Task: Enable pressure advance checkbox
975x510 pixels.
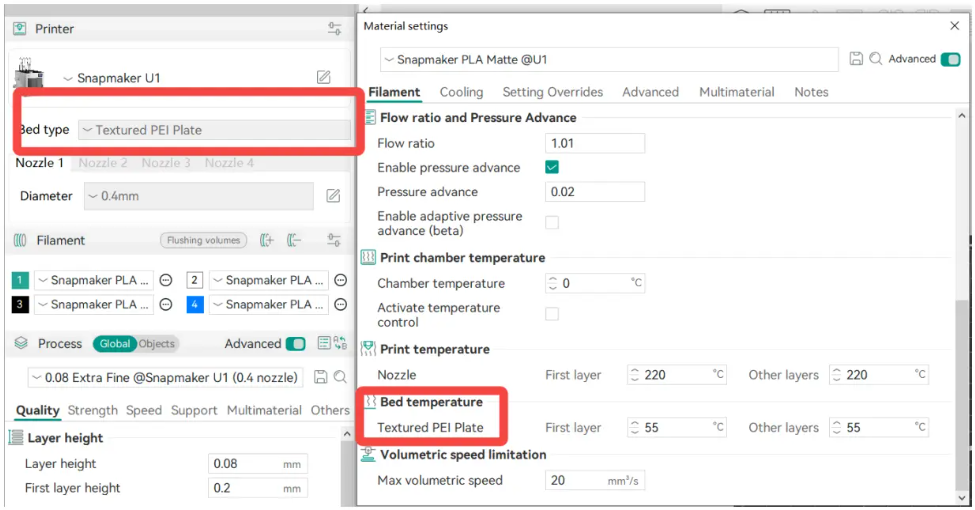Action: click(552, 167)
